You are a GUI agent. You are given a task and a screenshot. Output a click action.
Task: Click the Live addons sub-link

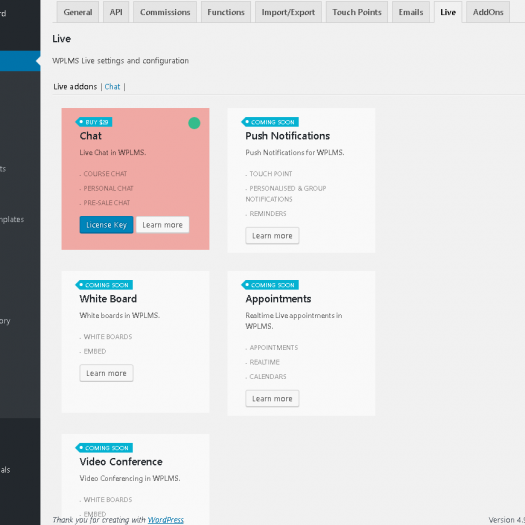pyautogui.click(x=75, y=87)
